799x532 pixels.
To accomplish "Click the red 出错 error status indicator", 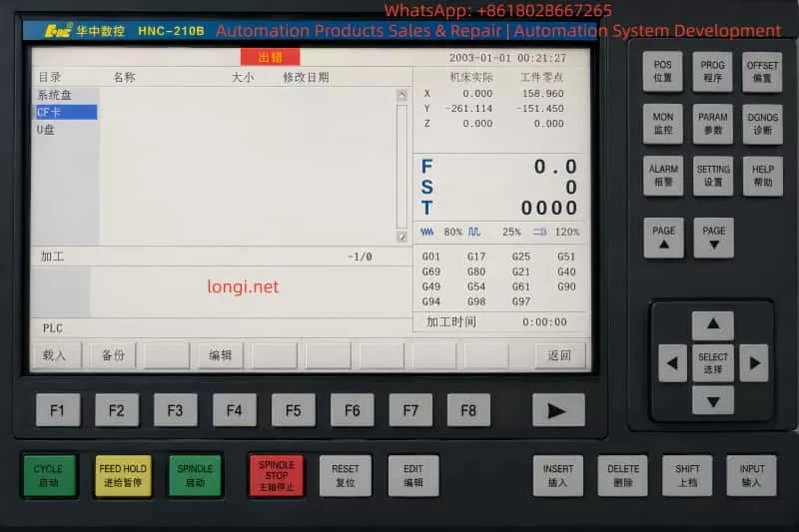I will tap(270, 57).
